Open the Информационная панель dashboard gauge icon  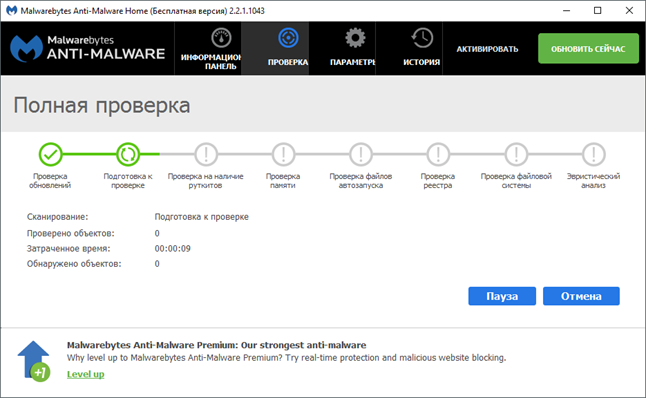pos(221,38)
